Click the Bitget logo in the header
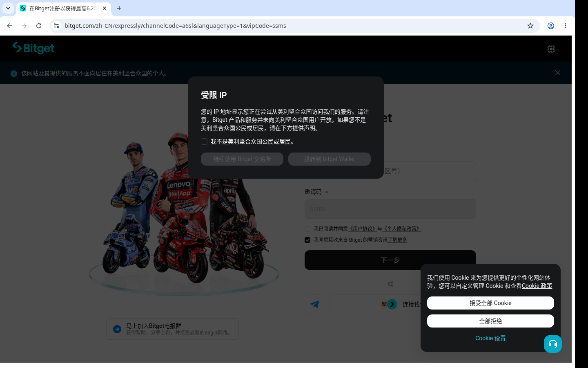This screenshot has width=588, height=368. (x=33, y=48)
